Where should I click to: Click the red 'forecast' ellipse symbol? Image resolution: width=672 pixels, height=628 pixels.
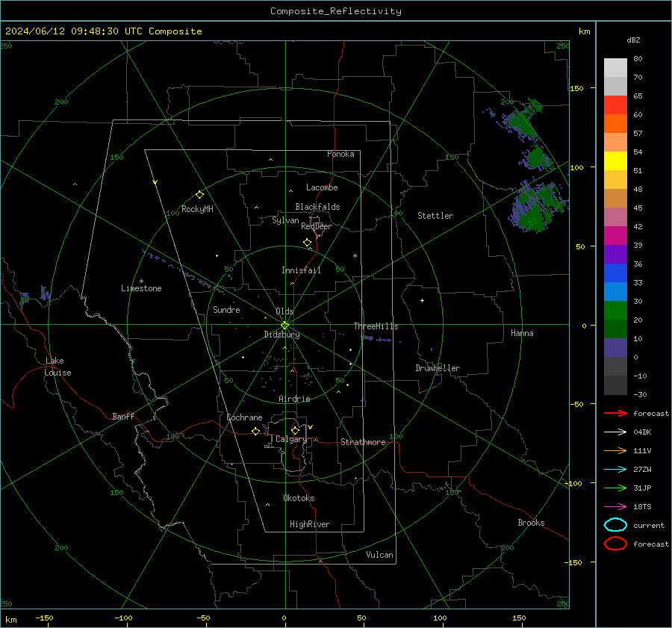tap(615, 544)
